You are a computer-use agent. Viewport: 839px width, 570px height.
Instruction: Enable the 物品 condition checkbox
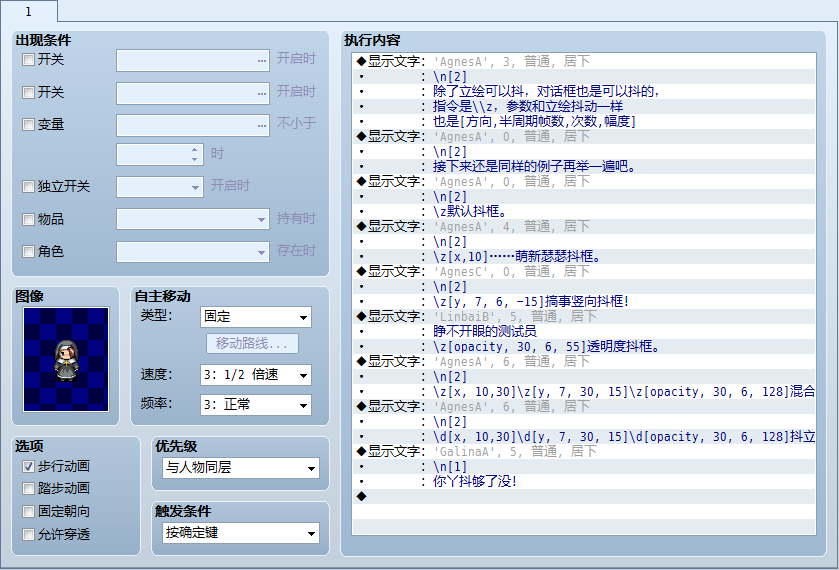28,219
